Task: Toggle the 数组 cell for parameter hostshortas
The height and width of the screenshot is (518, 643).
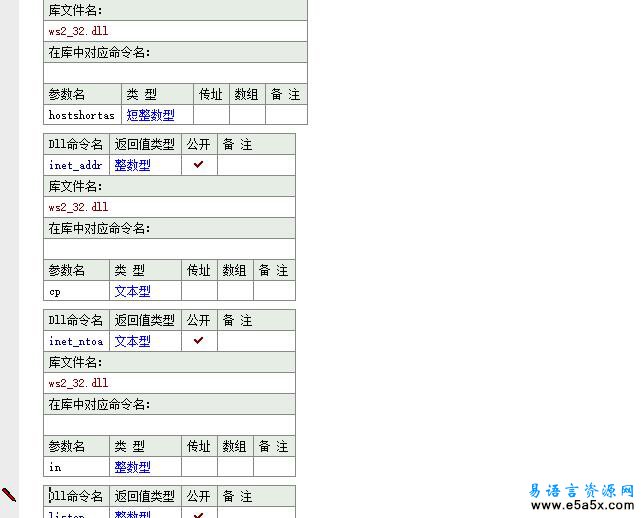Action: click(247, 115)
